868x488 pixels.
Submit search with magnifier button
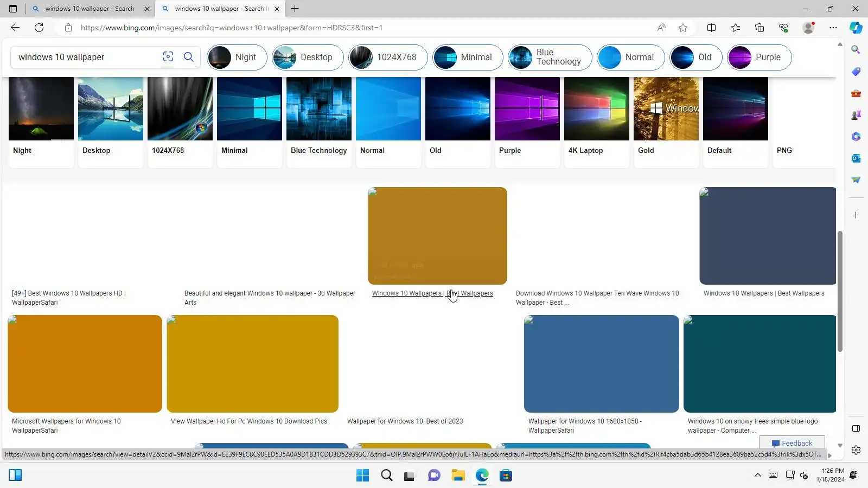click(189, 57)
